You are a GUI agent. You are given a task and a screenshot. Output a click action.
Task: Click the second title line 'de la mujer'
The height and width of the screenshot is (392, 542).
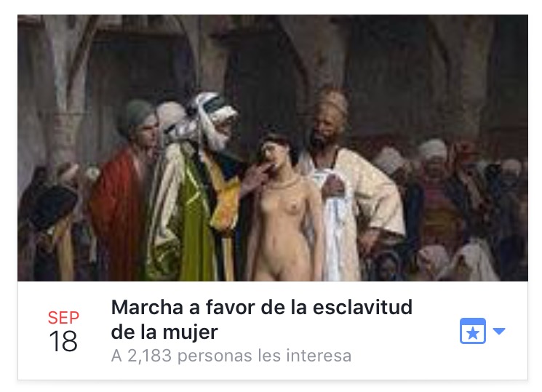click(x=164, y=332)
